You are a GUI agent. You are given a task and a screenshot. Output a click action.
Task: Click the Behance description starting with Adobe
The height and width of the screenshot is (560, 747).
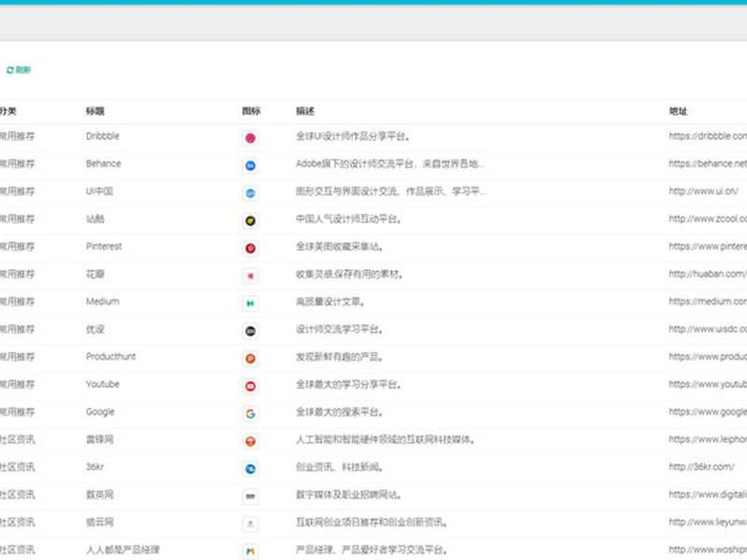[389, 164]
